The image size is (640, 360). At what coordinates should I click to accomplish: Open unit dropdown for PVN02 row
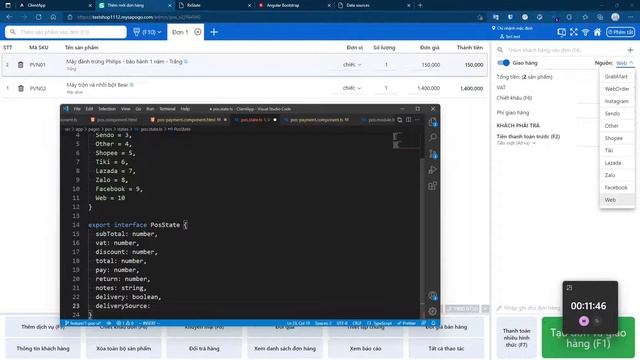coord(352,88)
